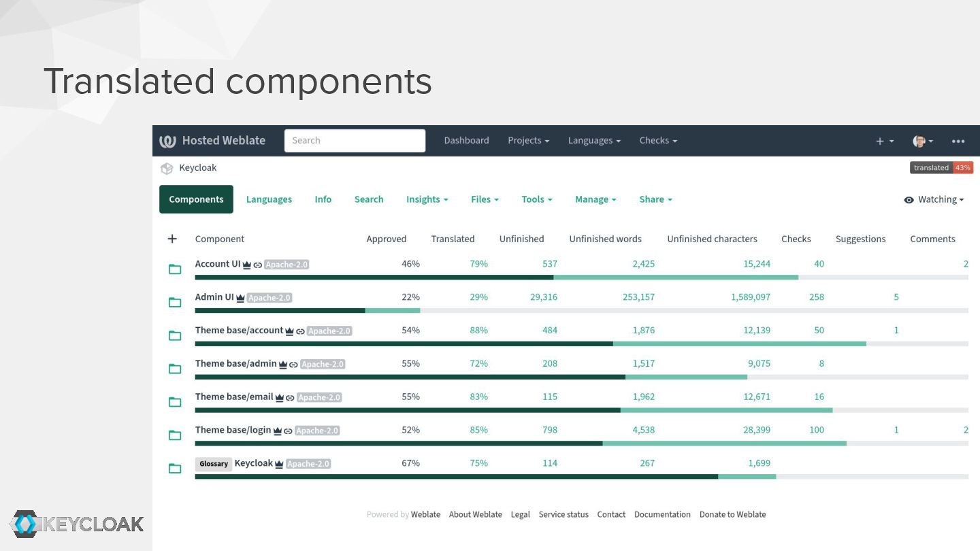This screenshot has height=551, width=980.
Task: Click the crown icon next to Admin UI
Action: [x=240, y=298]
